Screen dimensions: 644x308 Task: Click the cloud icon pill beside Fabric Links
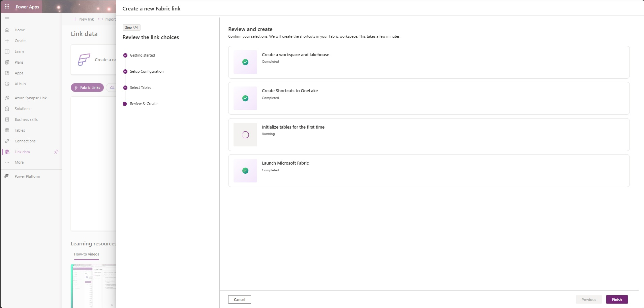pos(112,88)
